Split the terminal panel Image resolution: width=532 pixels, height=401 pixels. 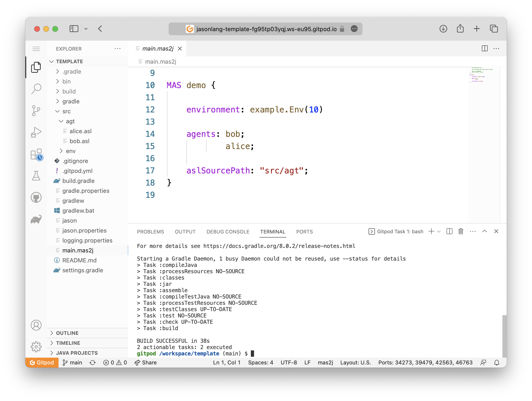tap(449, 231)
